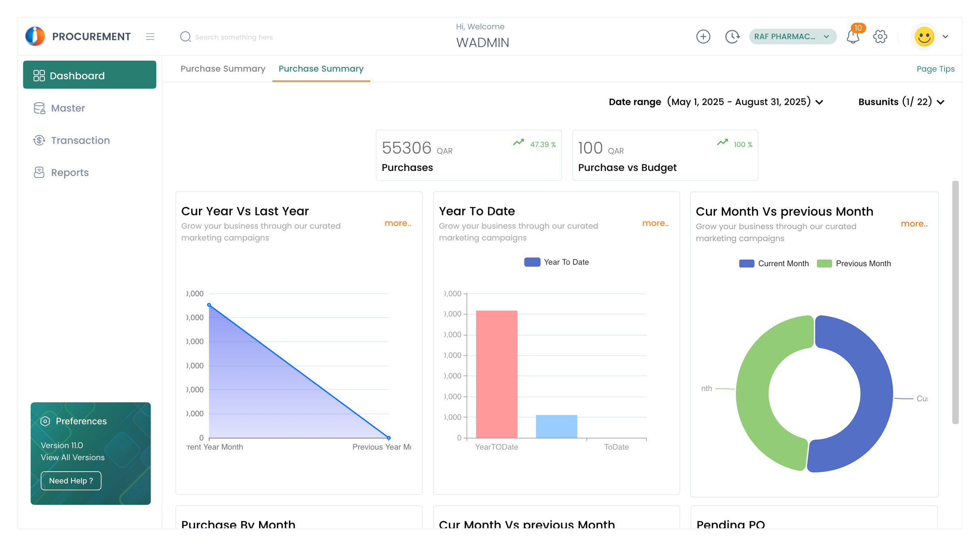This screenshot has height=546, width=980.
Task: Switch to the first Purchase Summary tab
Action: 223,69
